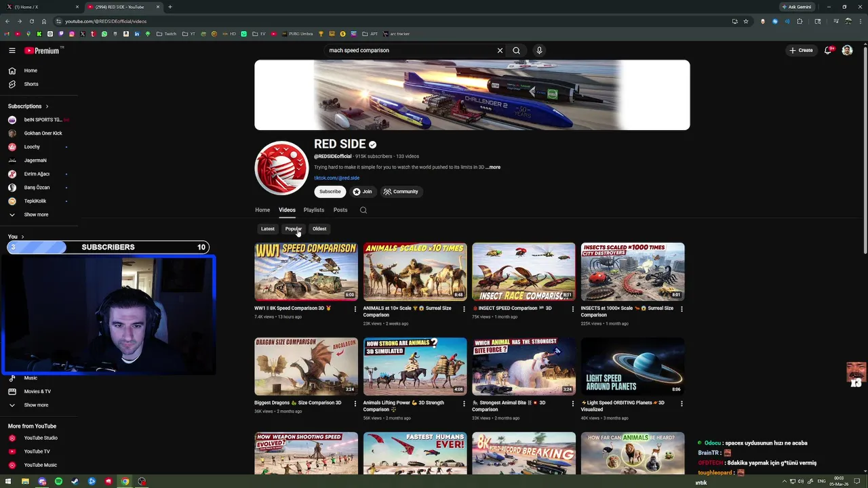Switch to channel Home tab
The width and height of the screenshot is (868, 488).
(x=262, y=210)
